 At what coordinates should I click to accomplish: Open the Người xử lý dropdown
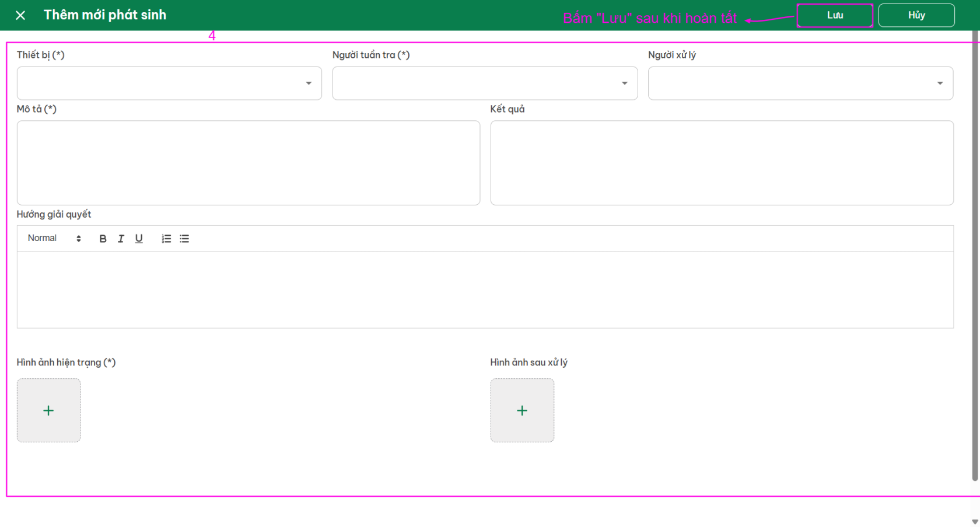(800, 83)
